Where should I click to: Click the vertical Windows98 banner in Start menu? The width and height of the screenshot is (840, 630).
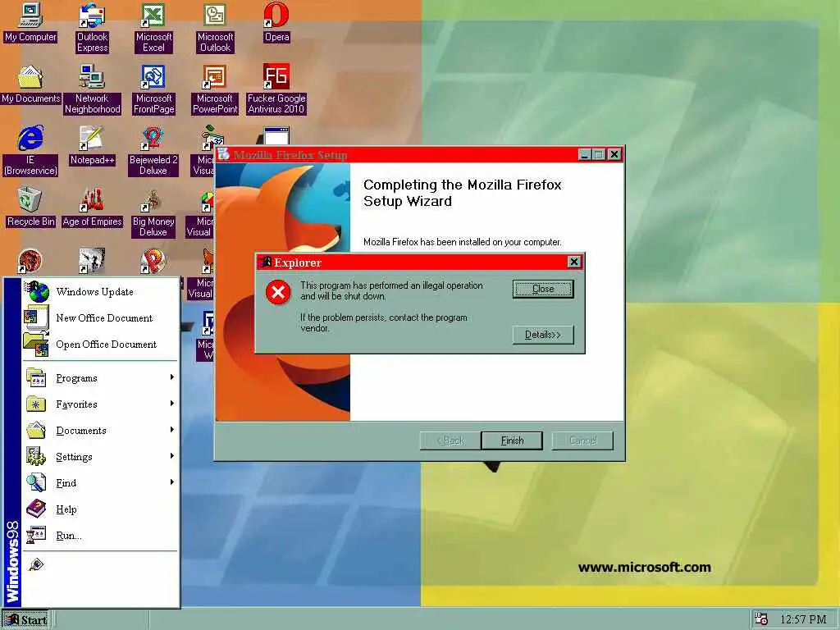[x=12, y=442]
